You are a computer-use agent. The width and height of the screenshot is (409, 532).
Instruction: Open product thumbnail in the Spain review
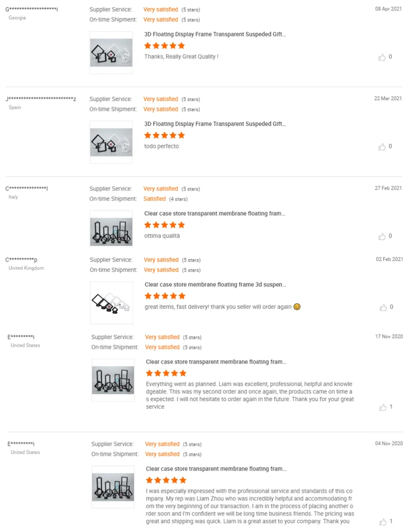[x=111, y=142]
